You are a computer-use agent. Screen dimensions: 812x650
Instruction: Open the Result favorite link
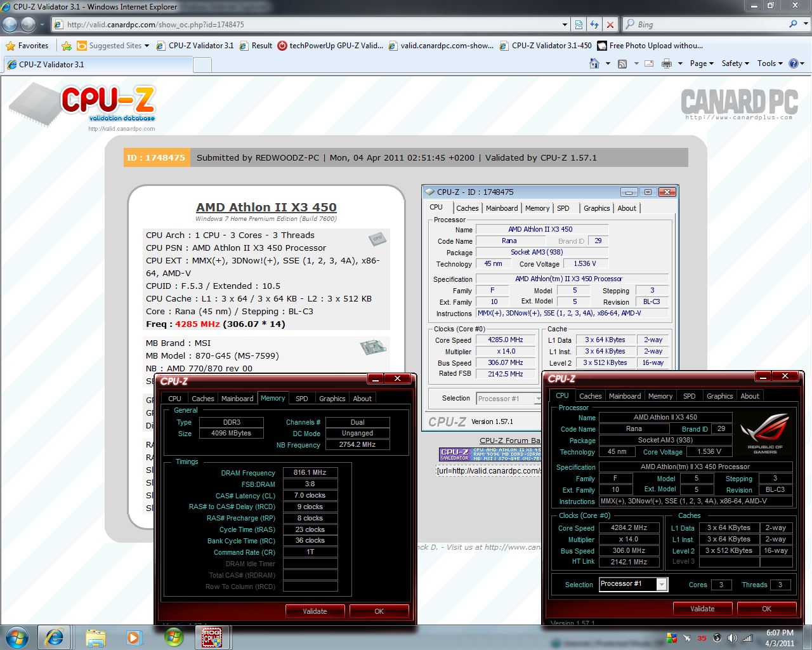pyautogui.click(x=255, y=46)
